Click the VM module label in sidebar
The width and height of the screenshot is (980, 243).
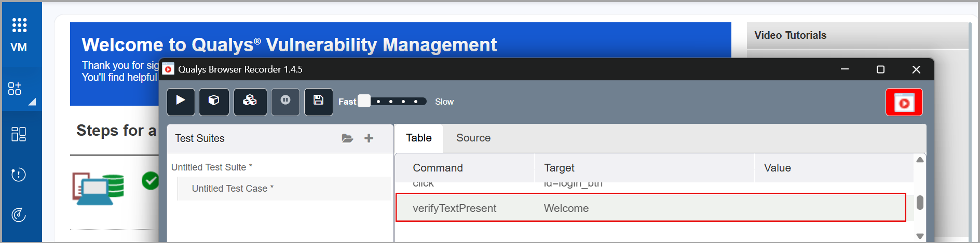(x=19, y=47)
